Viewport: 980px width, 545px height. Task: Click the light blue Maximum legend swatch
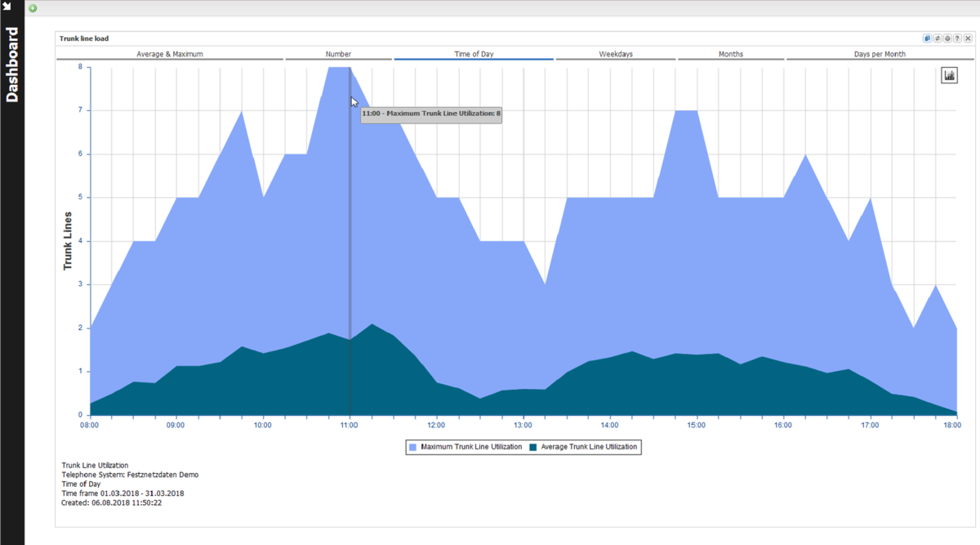[x=412, y=447]
